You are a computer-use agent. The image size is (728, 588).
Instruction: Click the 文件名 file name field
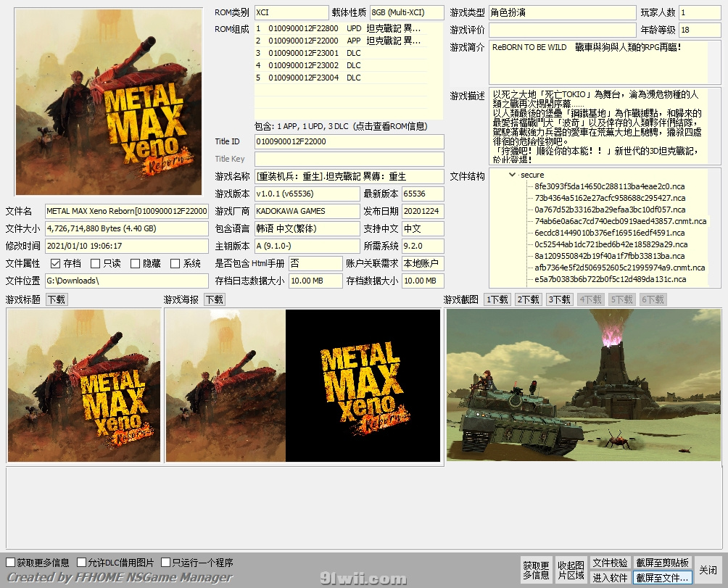tap(126, 211)
